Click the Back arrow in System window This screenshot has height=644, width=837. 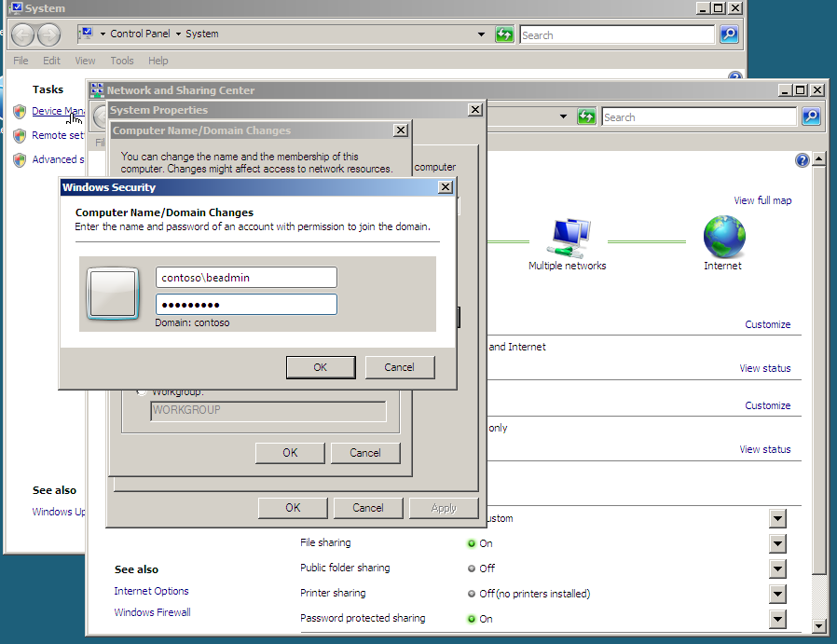(x=23, y=35)
